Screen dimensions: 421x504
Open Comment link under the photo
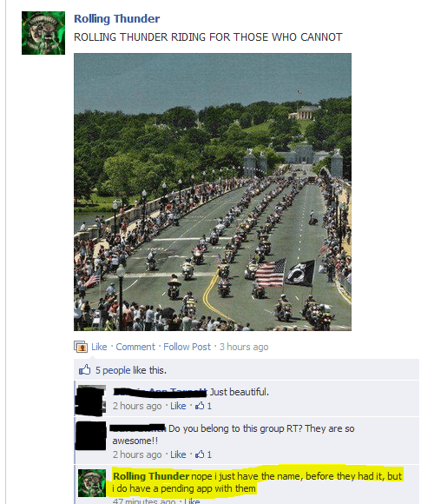[x=135, y=347]
